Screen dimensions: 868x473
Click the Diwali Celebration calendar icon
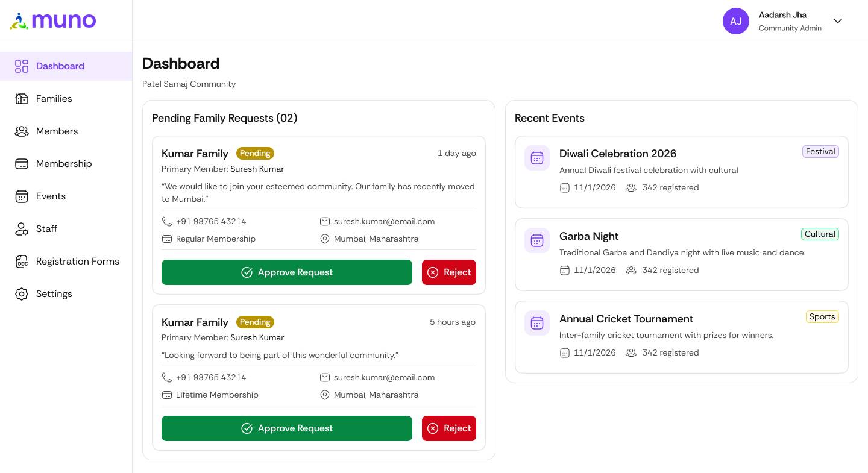pyautogui.click(x=537, y=158)
